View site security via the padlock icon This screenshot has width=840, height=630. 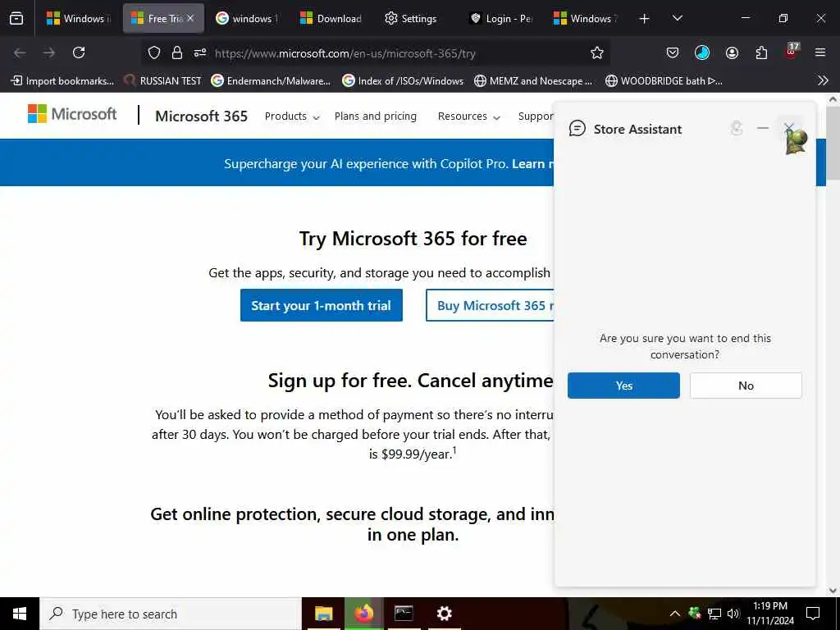177,52
